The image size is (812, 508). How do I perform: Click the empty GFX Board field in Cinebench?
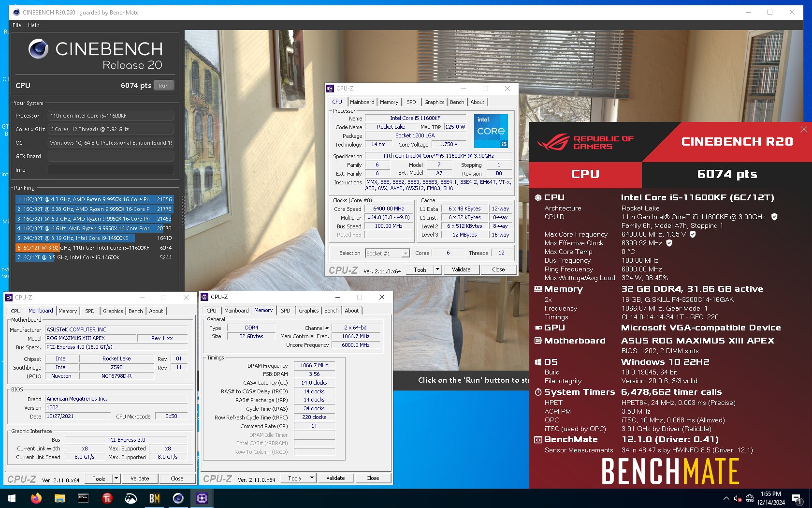point(111,156)
